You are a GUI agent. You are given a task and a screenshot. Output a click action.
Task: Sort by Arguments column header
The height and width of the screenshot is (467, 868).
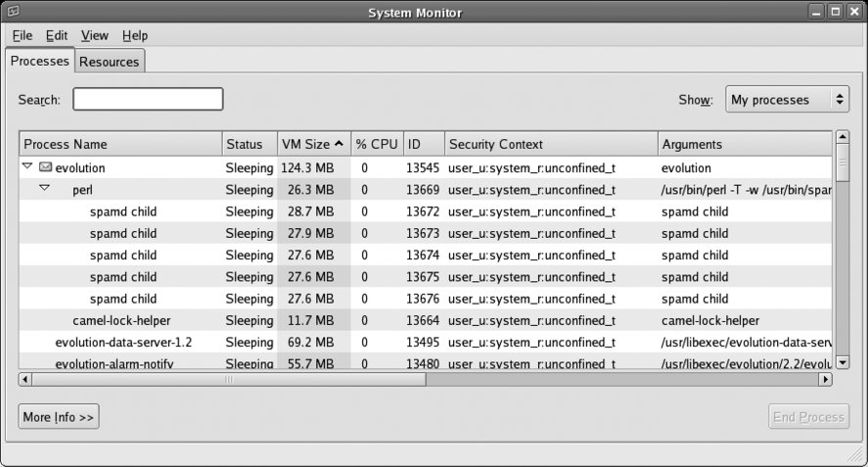click(x=745, y=144)
